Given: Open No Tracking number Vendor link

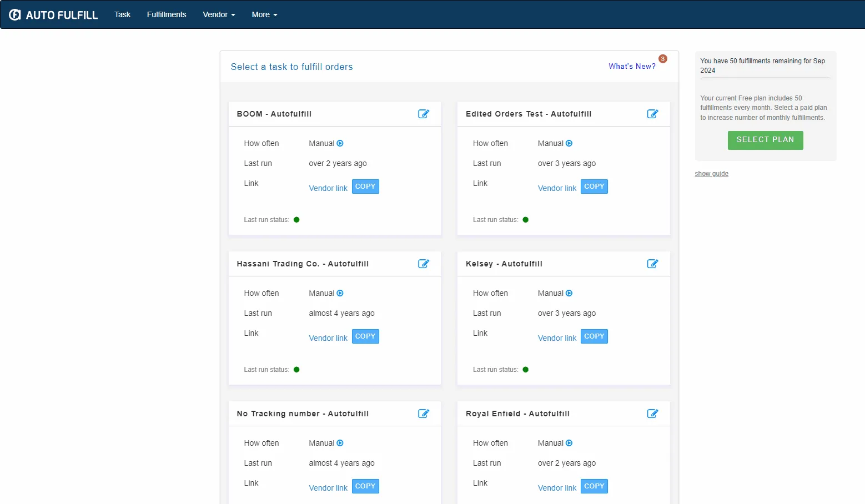Looking at the screenshot, I should (328, 488).
